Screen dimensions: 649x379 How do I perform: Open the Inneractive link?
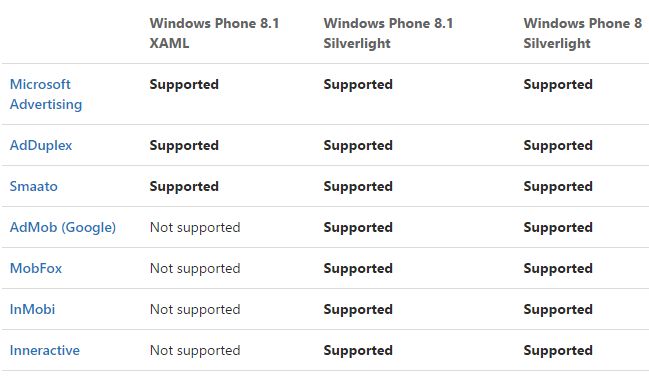[45, 350]
